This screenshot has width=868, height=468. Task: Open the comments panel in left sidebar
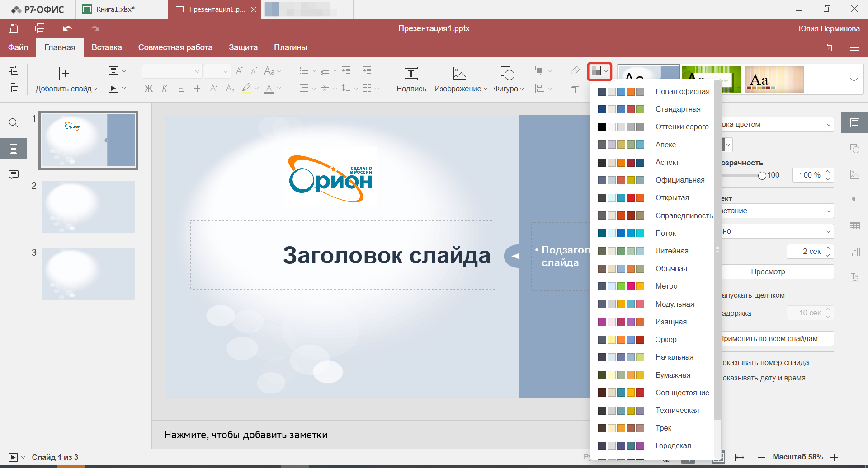click(x=14, y=174)
